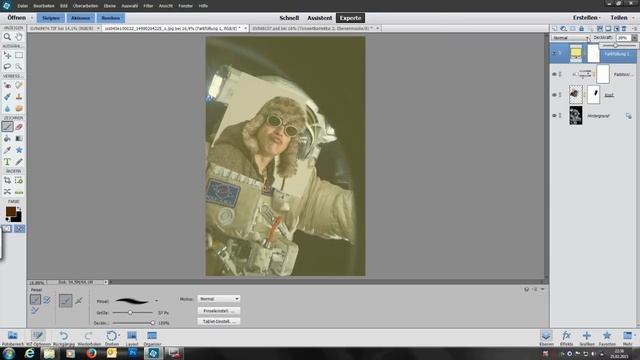Select the Hintergrund layer thumbnail
Screen dimensions: 640x360
tap(576, 116)
